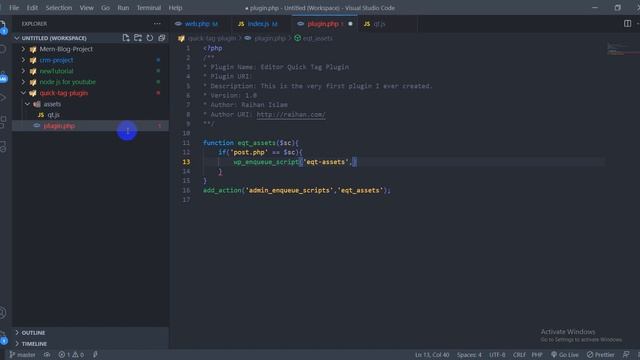Open the Run menu
The image size is (640, 360).
tap(123, 8)
